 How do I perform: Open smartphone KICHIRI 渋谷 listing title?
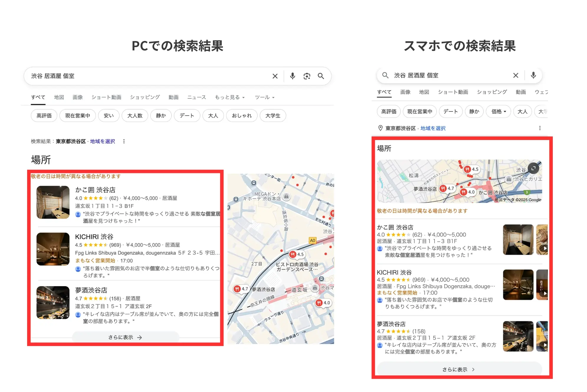tap(394, 273)
